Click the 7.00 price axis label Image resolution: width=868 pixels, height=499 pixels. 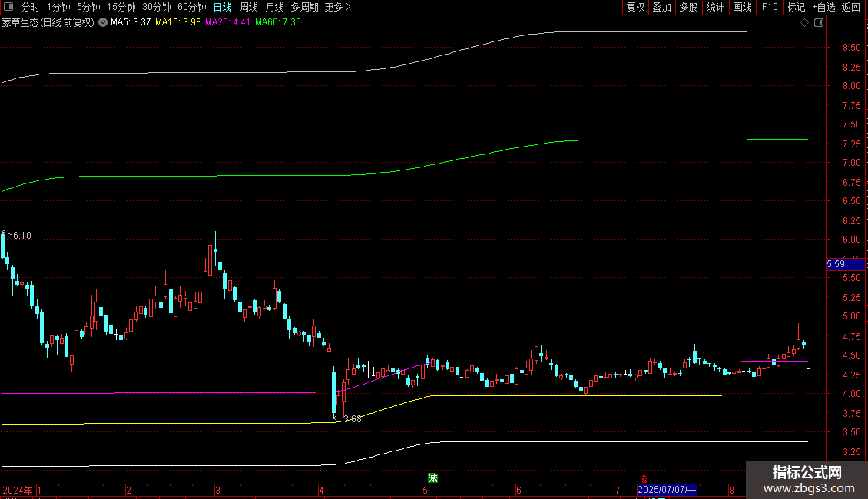tap(851, 163)
